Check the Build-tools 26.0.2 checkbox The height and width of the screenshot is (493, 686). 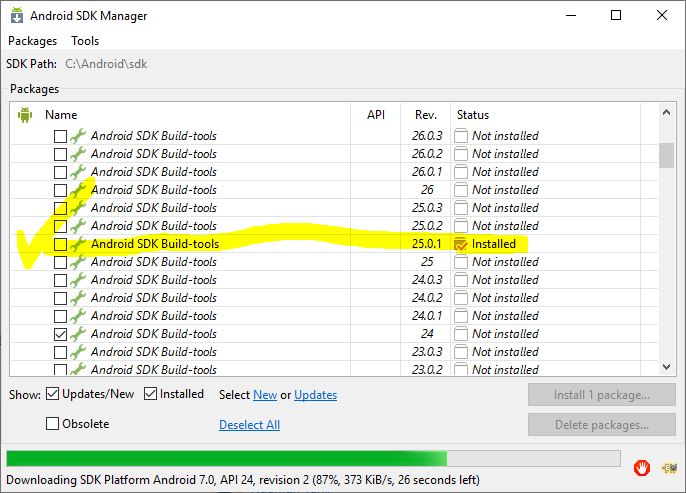pyautogui.click(x=60, y=154)
